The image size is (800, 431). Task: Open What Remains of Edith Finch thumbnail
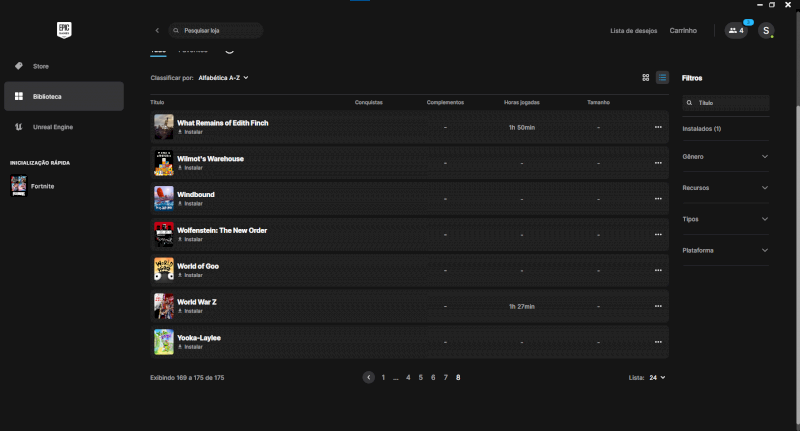pyautogui.click(x=164, y=127)
